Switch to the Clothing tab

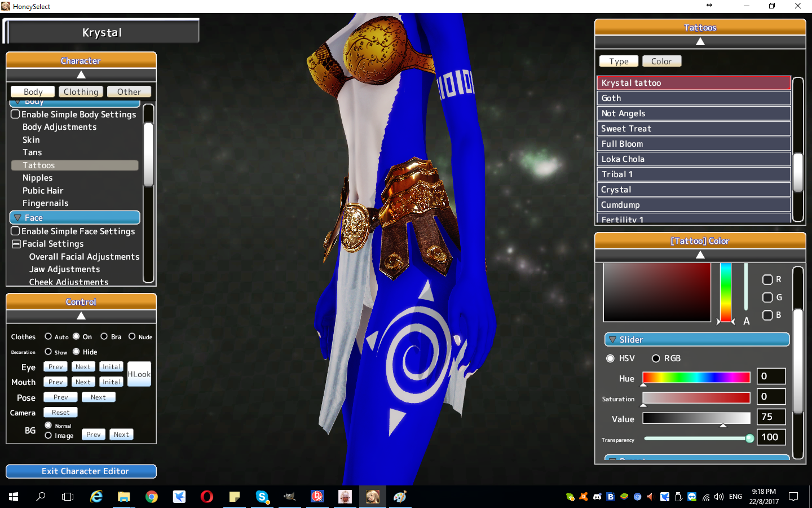pyautogui.click(x=81, y=91)
